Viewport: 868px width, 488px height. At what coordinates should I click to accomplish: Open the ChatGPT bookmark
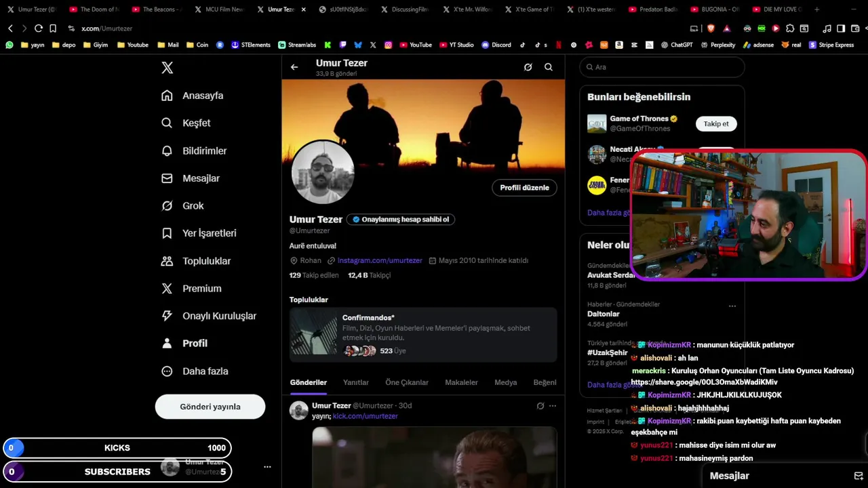click(677, 45)
